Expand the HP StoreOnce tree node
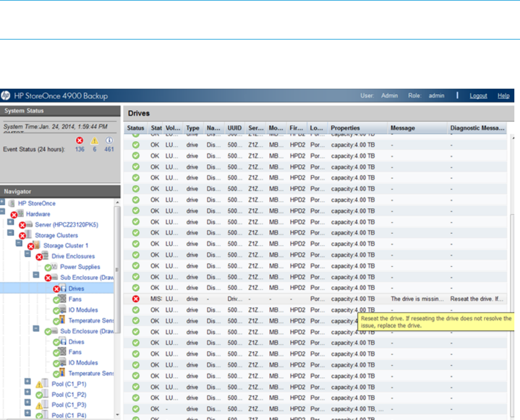Image resolution: width=520 pixels, height=420 pixels. click(x=3, y=203)
